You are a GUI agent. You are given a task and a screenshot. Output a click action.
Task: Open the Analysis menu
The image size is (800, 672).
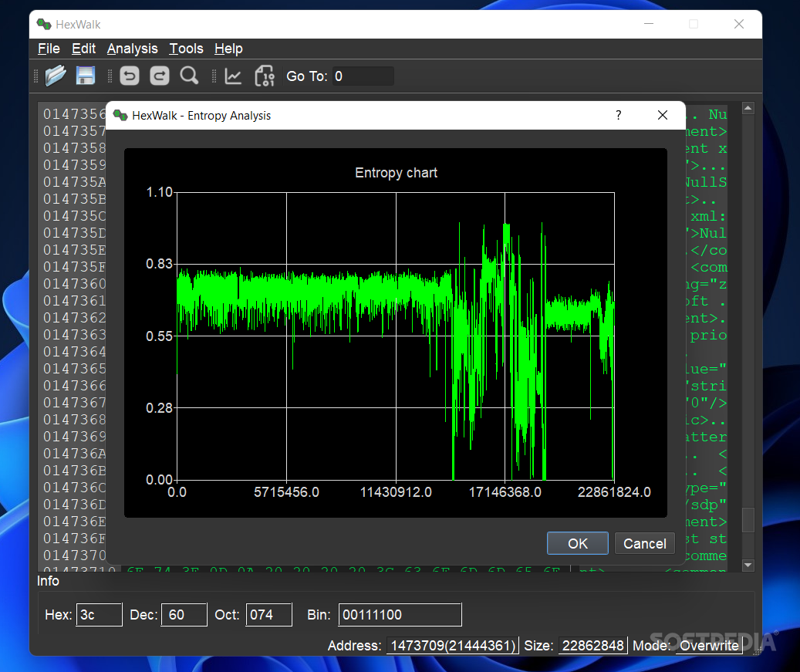tap(132, 49)
